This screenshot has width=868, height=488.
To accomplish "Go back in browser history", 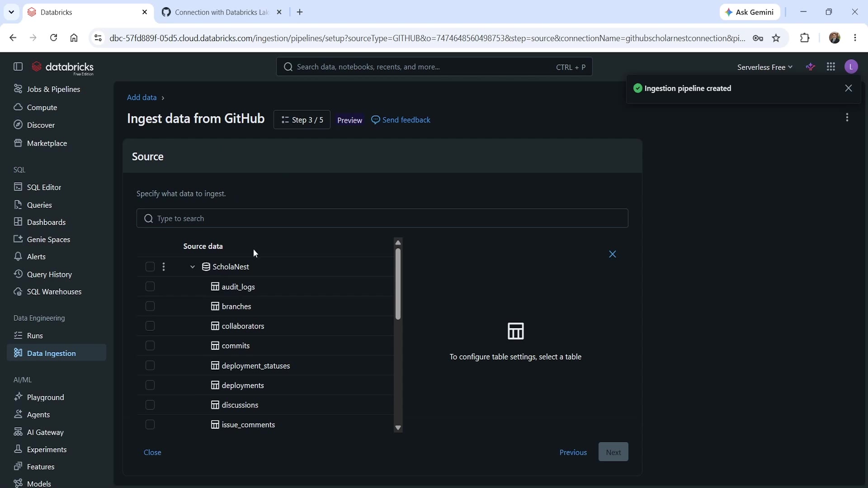I will point(13,38).
